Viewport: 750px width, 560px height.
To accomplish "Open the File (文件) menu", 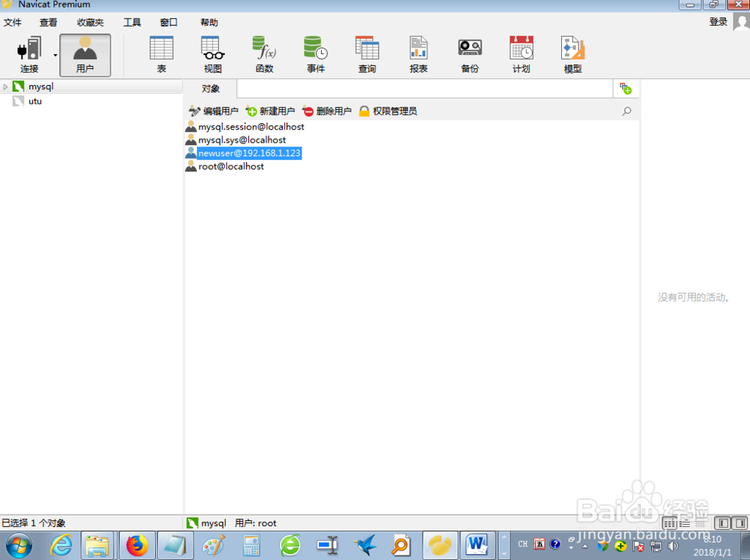I will click(x=13, y=23).
